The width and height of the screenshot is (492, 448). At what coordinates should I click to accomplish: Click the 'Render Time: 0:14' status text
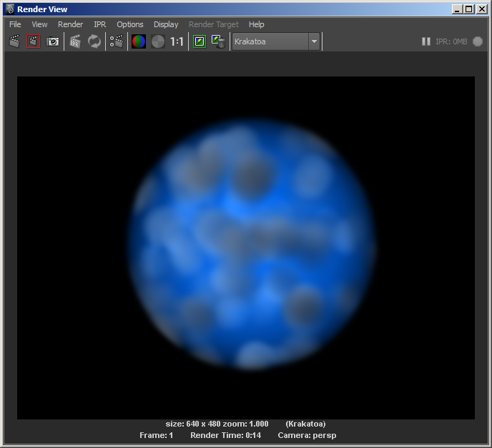(225, 435)
